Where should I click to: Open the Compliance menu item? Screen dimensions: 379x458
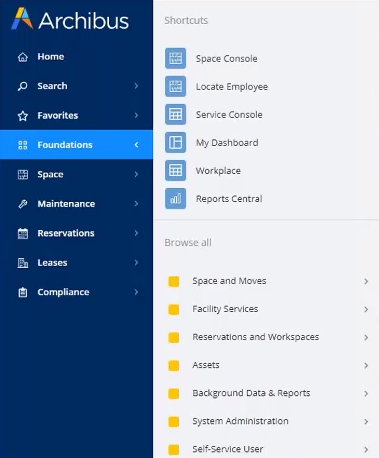pos(76,292)
